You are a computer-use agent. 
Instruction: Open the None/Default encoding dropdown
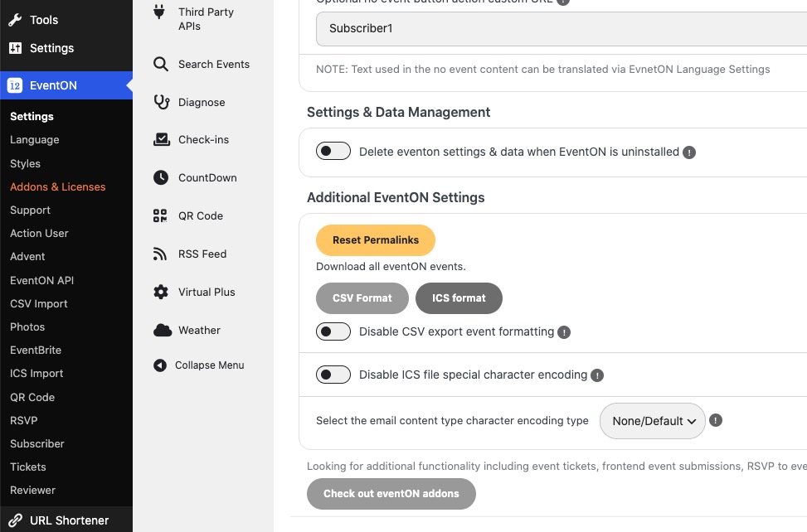pyautogui.click(x=653, y=421)
